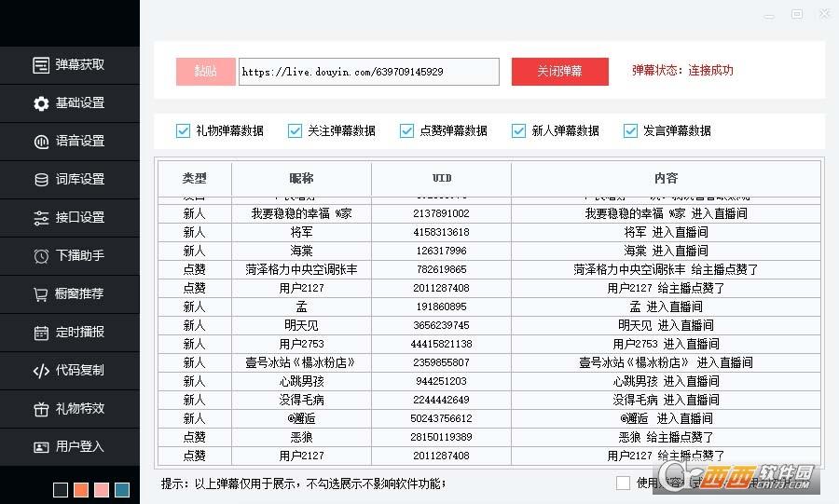Disable 点赞弹幕数据 checkbox
Viewport: 839px width, 504px height.
[406, 131]
